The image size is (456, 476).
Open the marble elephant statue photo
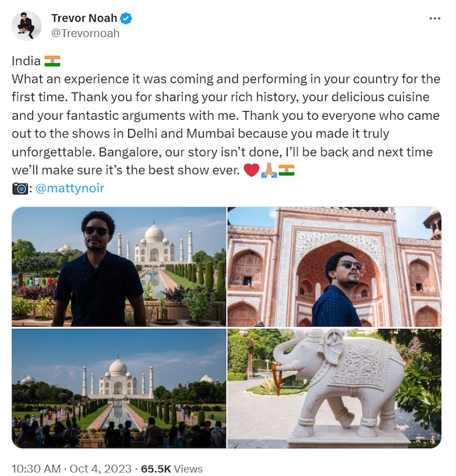click(x=334, y=388)
